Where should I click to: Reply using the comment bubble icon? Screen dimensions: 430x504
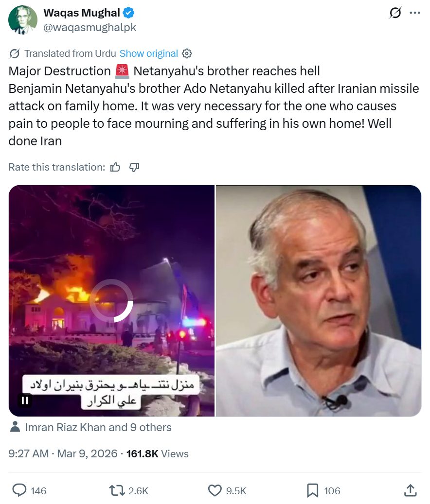19,490
